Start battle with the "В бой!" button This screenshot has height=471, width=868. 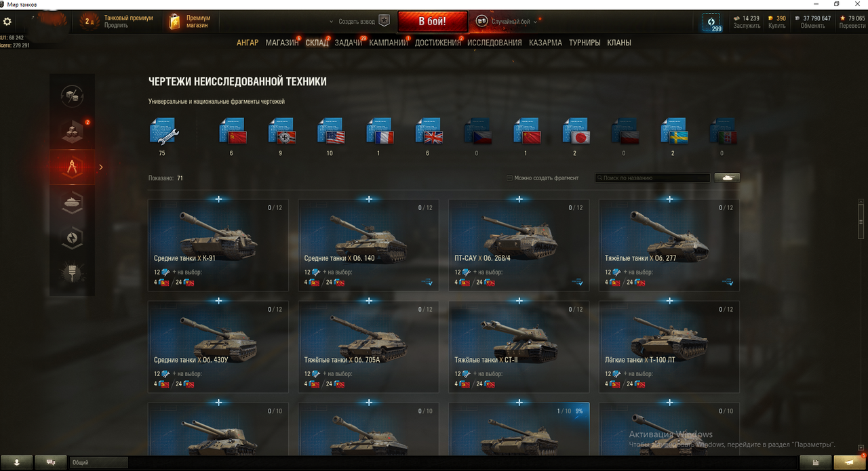pyautogui.click(x=432, y=22)
